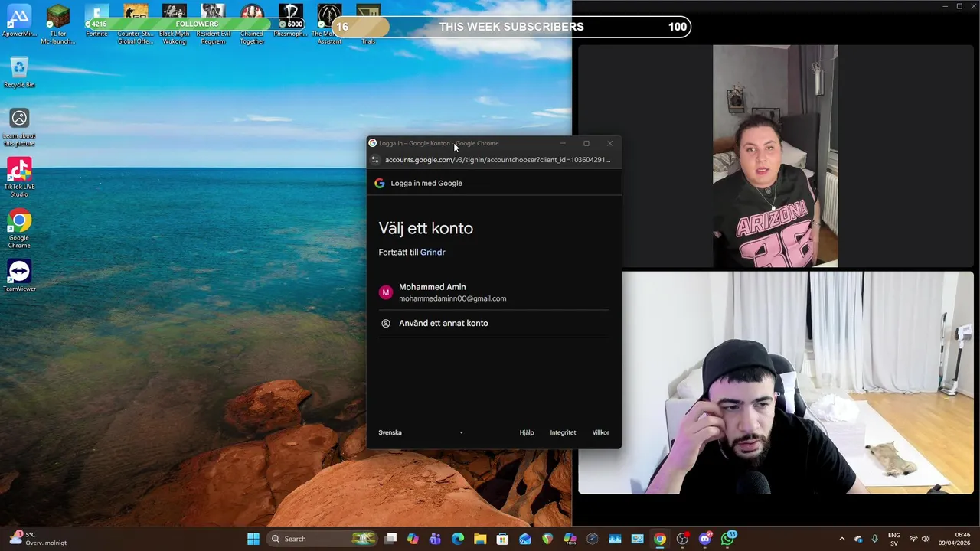This screenshot has height=551, width=980.
Task: Open ApowerMirror desktop shortcut
Action: (19, 21)
